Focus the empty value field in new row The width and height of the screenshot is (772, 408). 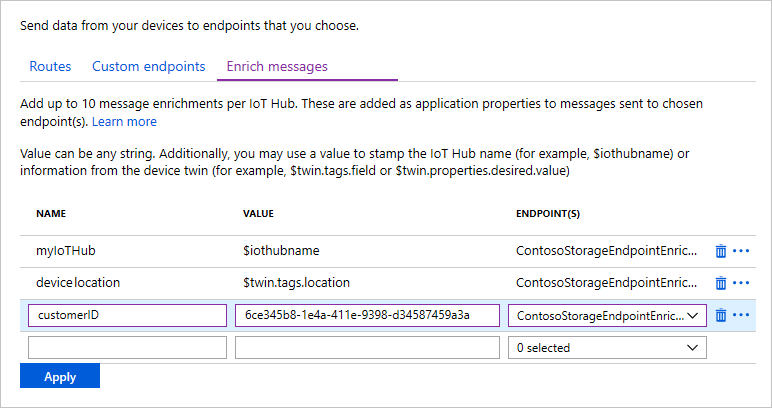pos(366,348)
